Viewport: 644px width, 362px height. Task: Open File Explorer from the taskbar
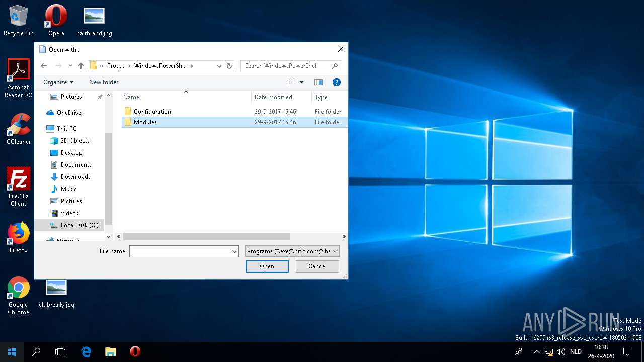[111, 352]
